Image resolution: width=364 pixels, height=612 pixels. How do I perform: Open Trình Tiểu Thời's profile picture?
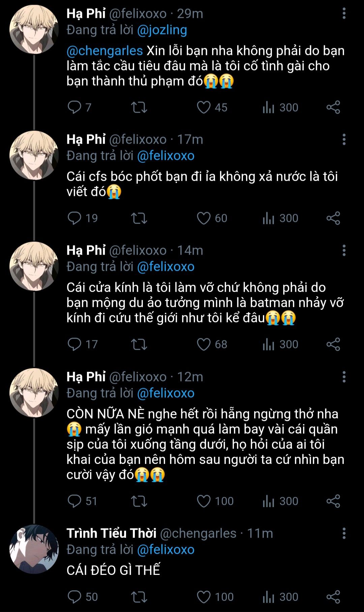[34, 549]
